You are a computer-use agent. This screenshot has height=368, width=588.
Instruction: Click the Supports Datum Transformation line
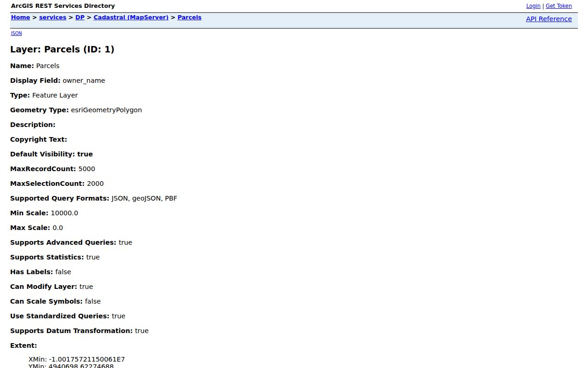(79, 331)
